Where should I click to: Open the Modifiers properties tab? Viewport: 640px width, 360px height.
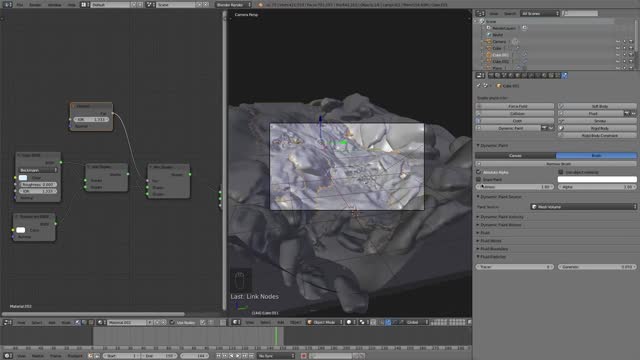[x=531, y=76]
